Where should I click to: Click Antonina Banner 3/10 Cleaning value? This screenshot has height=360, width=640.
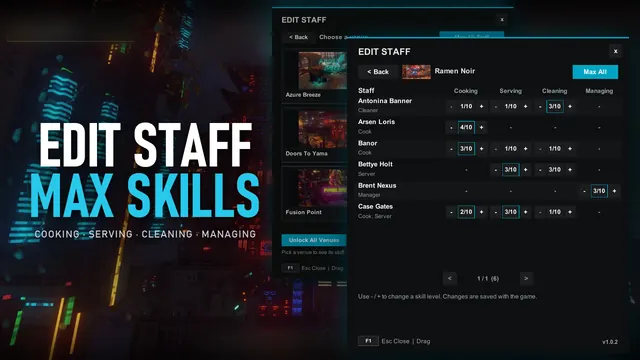point(555,107)
